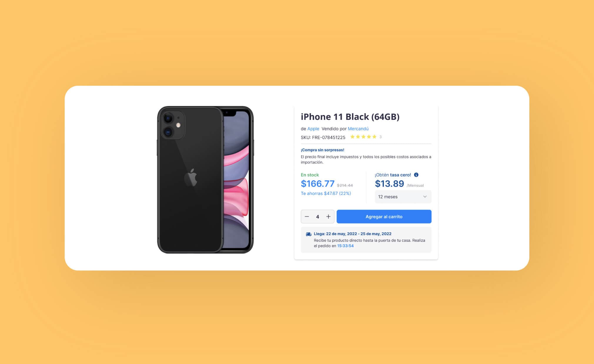Viewport: 594px width, 364px height.
Task: Click the plus icon to increase quantity
Action: tap(328, 217)
